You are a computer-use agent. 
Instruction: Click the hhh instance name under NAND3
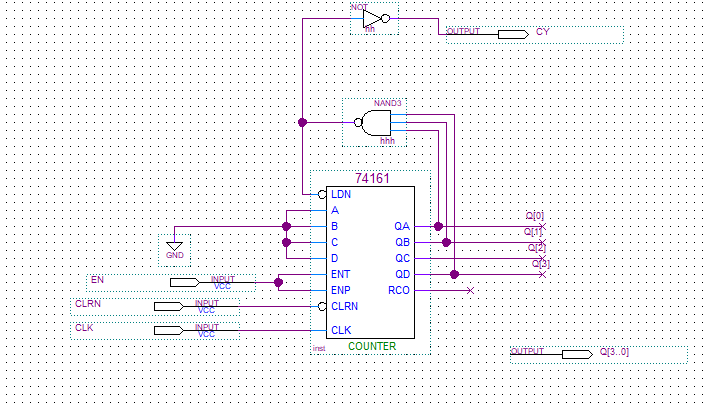(387, 141)
